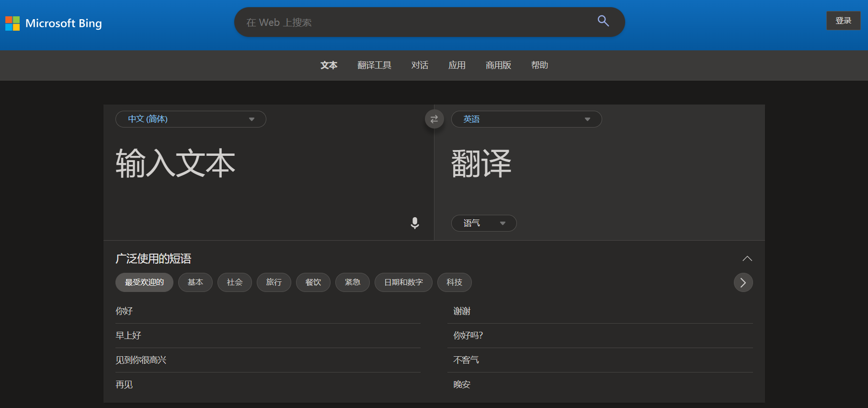Screen dimensions: 868x408
Task: Click the microphone voice input icon
Action: coord(415,223)
